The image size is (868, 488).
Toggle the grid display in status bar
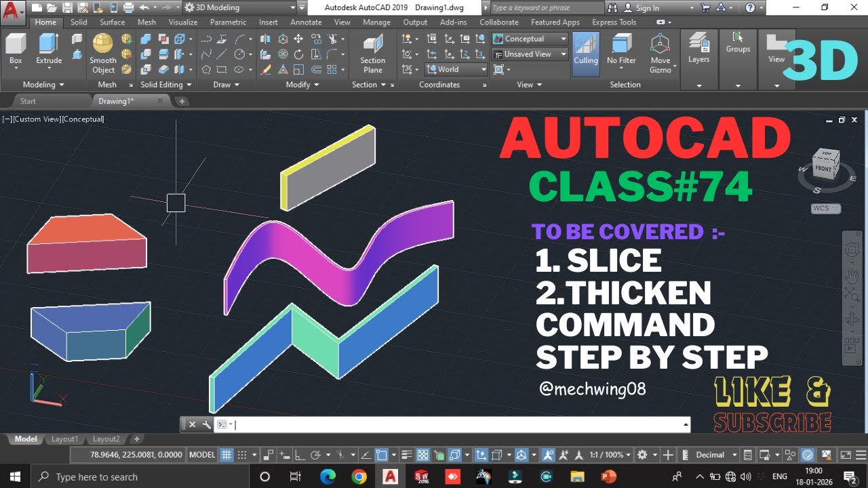[226, 455]
